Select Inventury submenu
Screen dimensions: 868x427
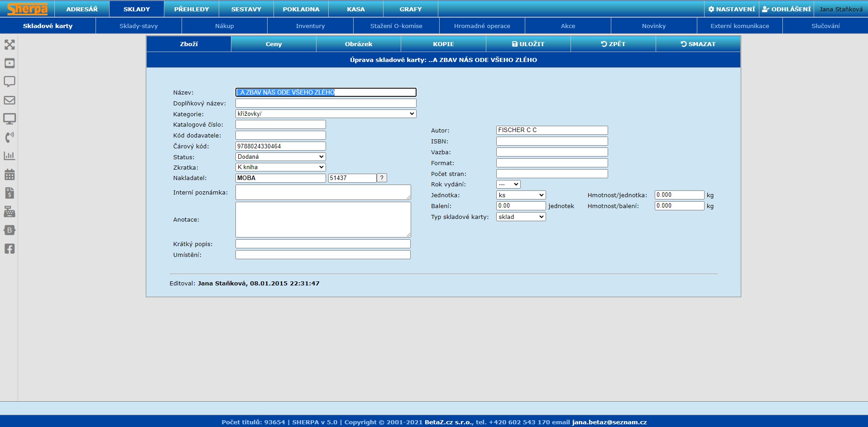tap(310, 26)
